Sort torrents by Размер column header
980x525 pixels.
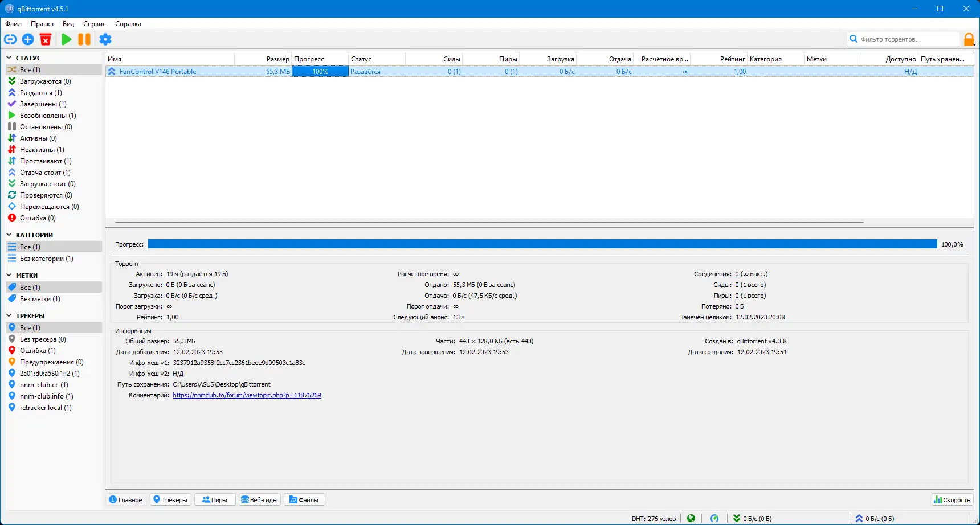click(263, 59)
